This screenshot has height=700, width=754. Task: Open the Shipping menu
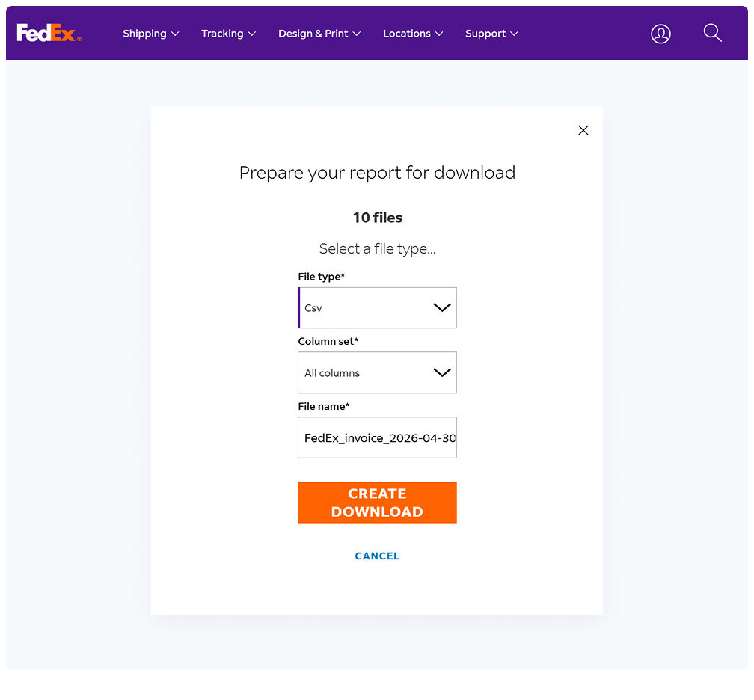click(150, 34)
